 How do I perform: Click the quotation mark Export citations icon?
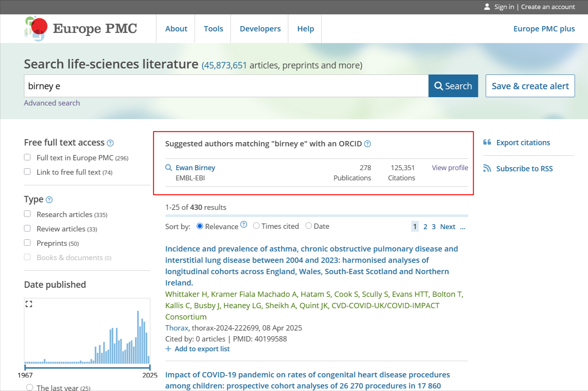click(487, 142)
